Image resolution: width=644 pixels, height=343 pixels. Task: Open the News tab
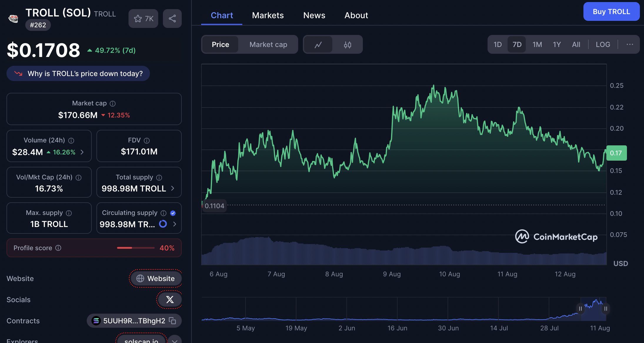tap(314, 15)
